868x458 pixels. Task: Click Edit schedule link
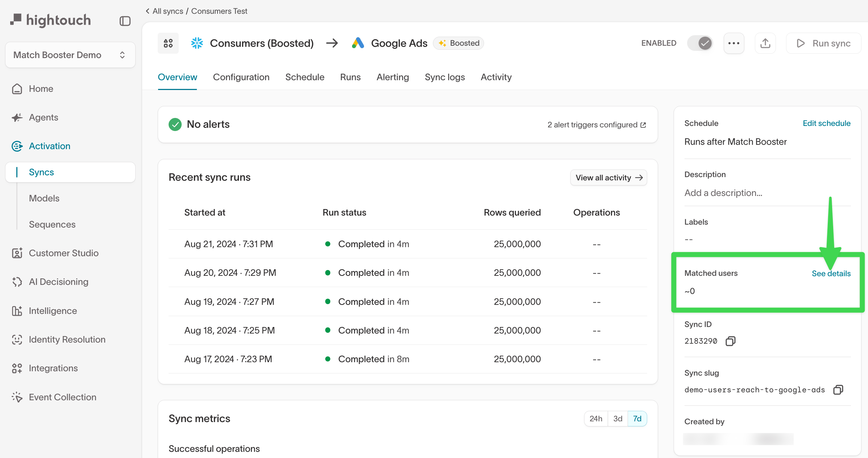click(x=827, y=123)
